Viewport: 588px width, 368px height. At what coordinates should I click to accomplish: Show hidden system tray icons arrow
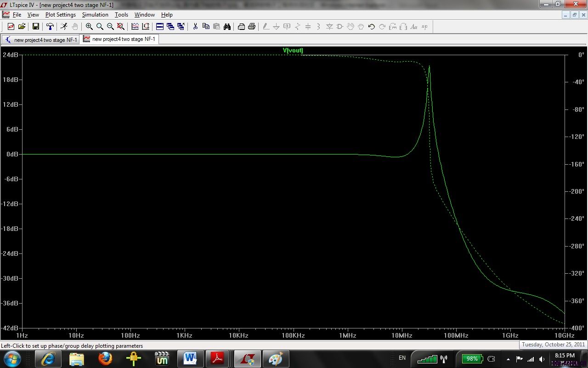[508, 359]
